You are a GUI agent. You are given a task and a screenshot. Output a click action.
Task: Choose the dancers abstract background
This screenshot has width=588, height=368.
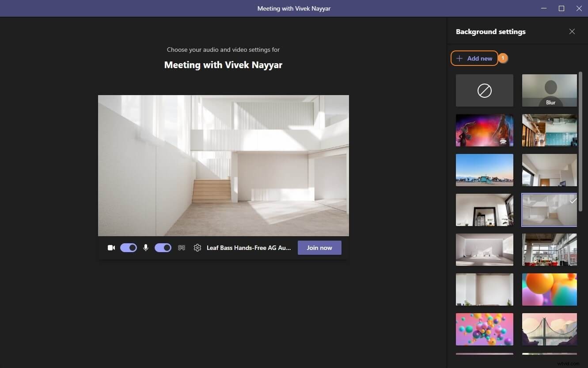tap(484, 130)
